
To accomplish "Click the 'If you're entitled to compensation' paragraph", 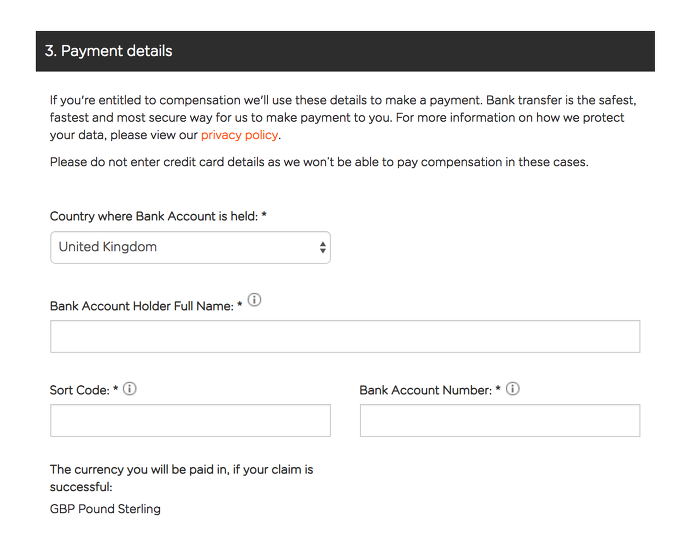I will [x=343, y=118].
